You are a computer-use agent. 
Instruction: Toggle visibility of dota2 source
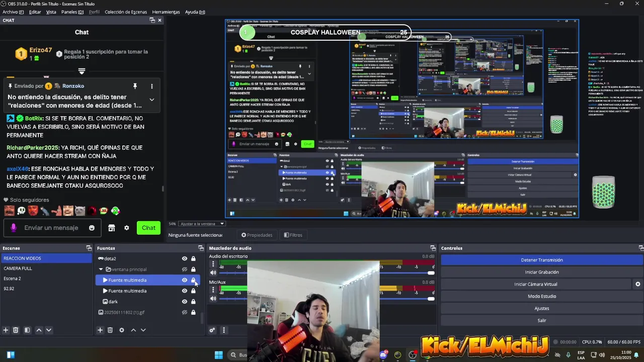tap(185, 258)
